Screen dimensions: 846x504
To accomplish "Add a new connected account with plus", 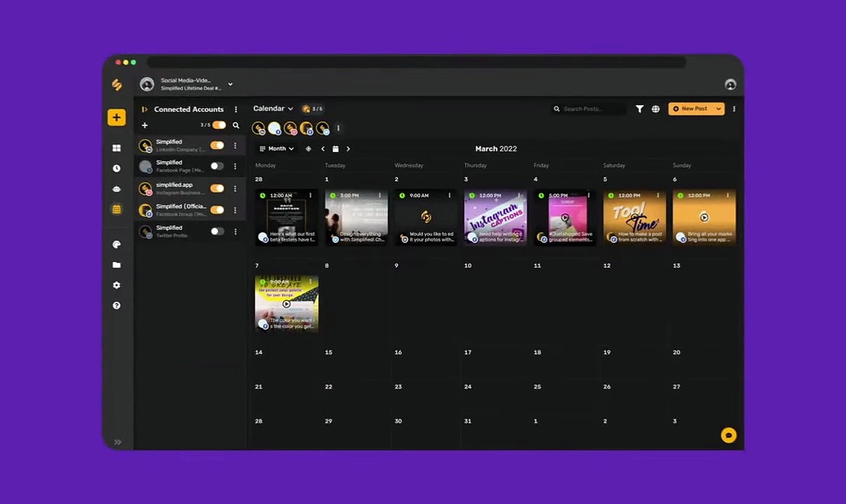I will (x=145, y=126).
